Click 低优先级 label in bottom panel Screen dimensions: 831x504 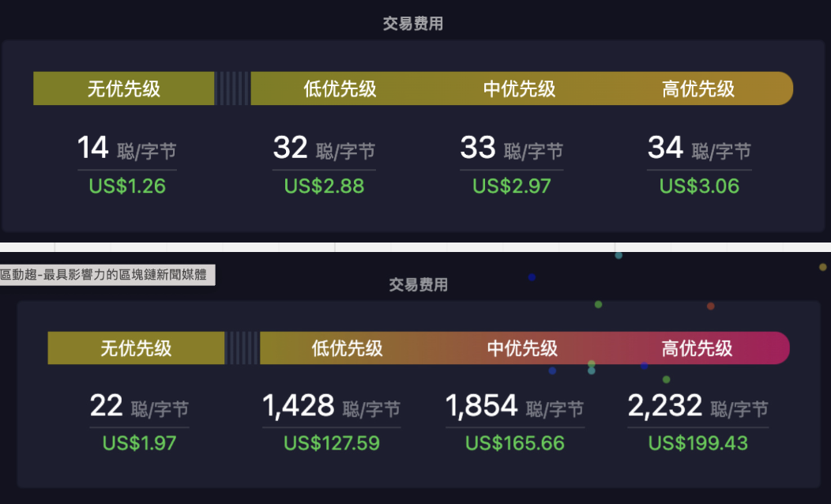[347, 348]
